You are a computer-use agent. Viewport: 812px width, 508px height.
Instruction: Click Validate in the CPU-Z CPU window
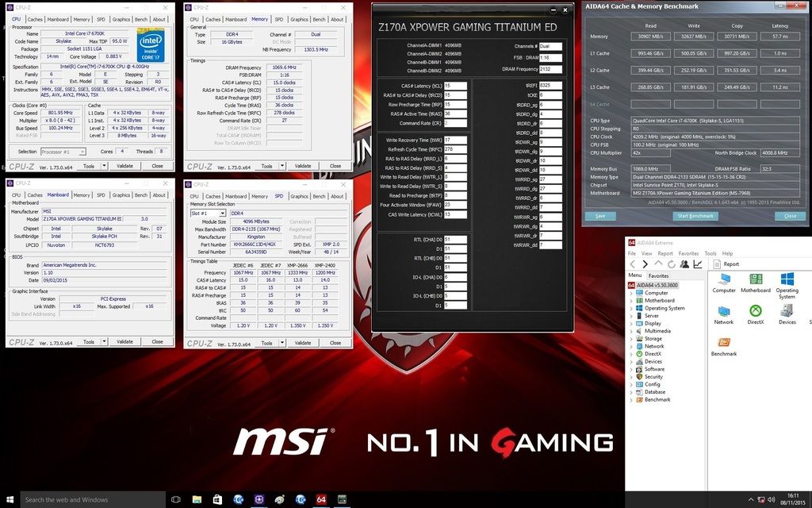click(124, 166)
